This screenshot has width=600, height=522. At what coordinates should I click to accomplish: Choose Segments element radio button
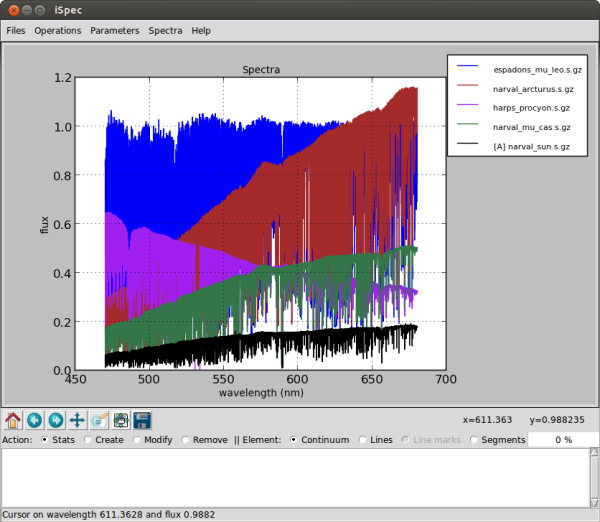coord(474,440)
